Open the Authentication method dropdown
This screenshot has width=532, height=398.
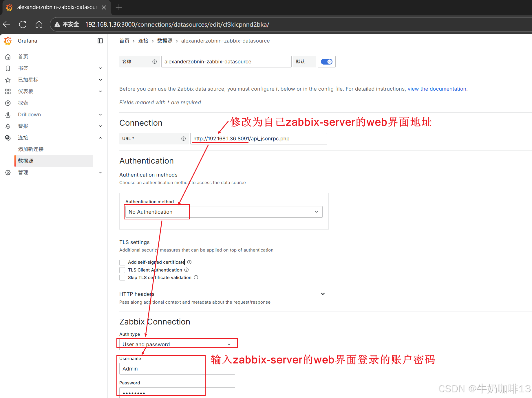[224, 212]
